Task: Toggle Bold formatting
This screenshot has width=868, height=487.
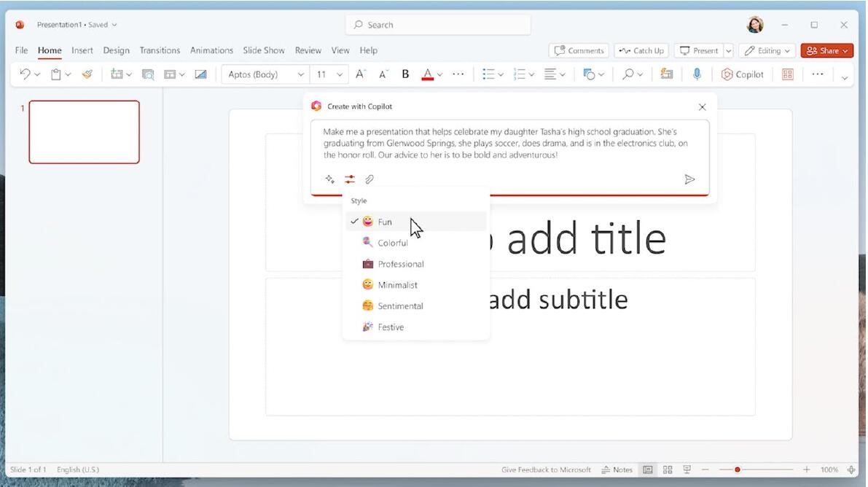Action: (405, 74)
